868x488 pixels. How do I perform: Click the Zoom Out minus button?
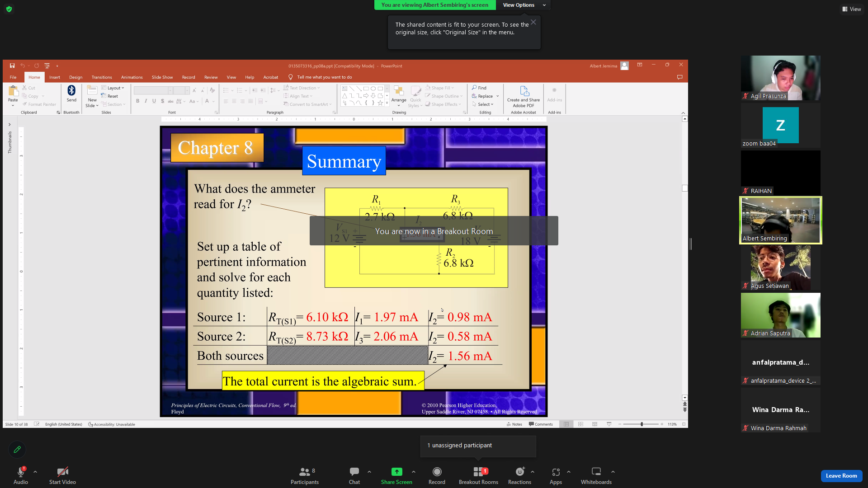pos(620,424)
